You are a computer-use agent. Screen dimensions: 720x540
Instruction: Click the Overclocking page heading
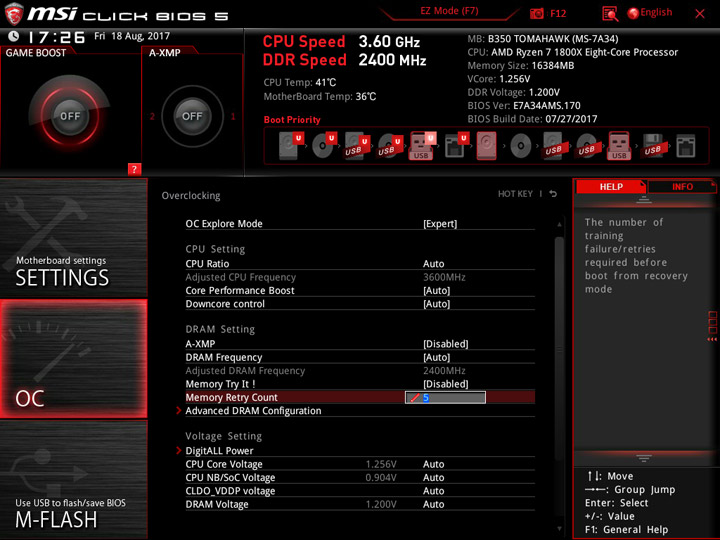click(x=191, y=196)
